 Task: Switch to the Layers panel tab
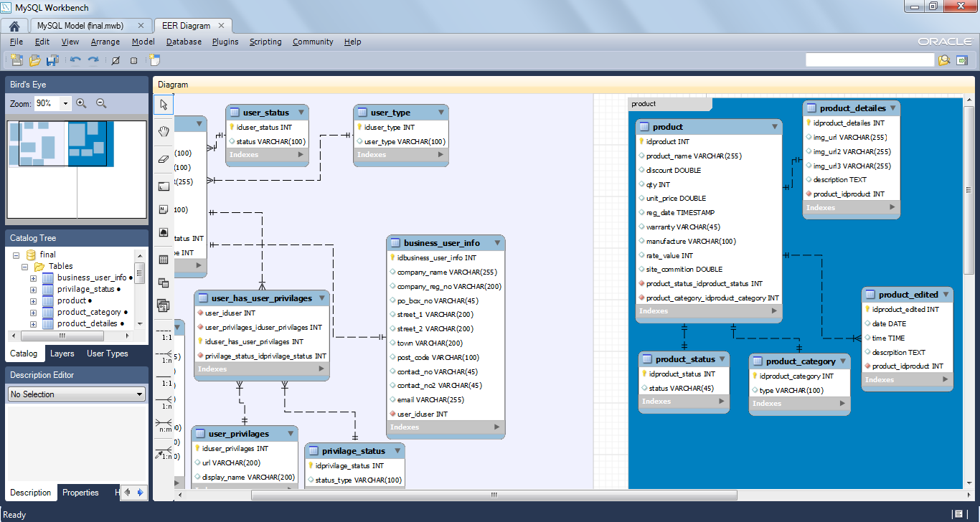[x=62, y=353]
